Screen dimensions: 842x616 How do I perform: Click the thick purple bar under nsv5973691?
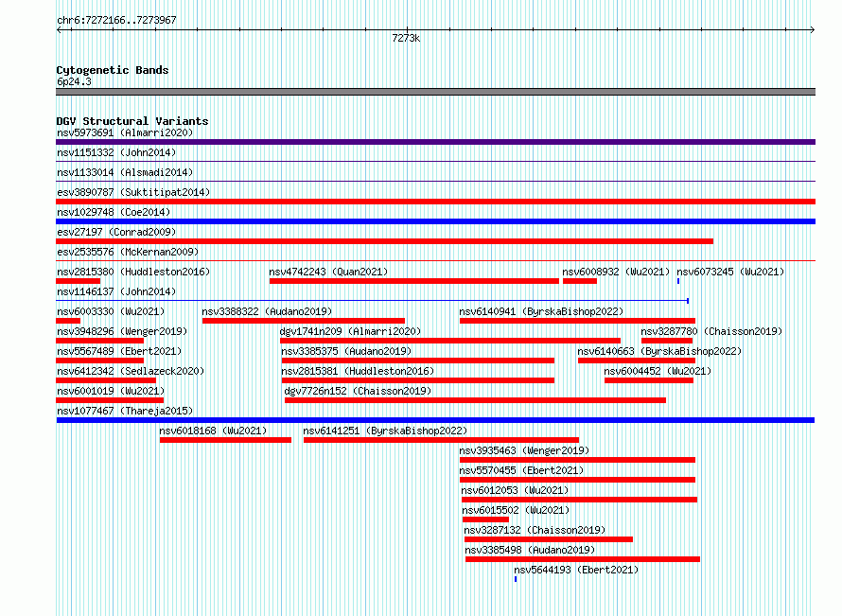click(x=435, y=142)
